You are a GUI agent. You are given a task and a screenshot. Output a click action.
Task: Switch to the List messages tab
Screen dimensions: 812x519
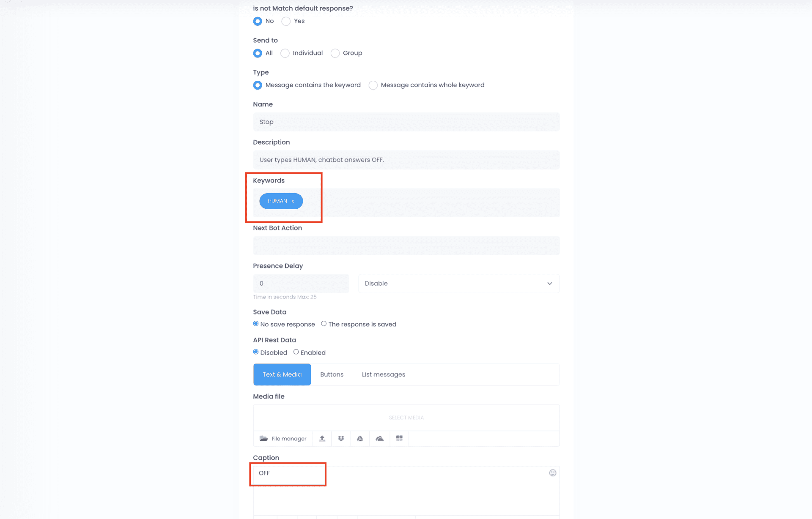point(383,374)
